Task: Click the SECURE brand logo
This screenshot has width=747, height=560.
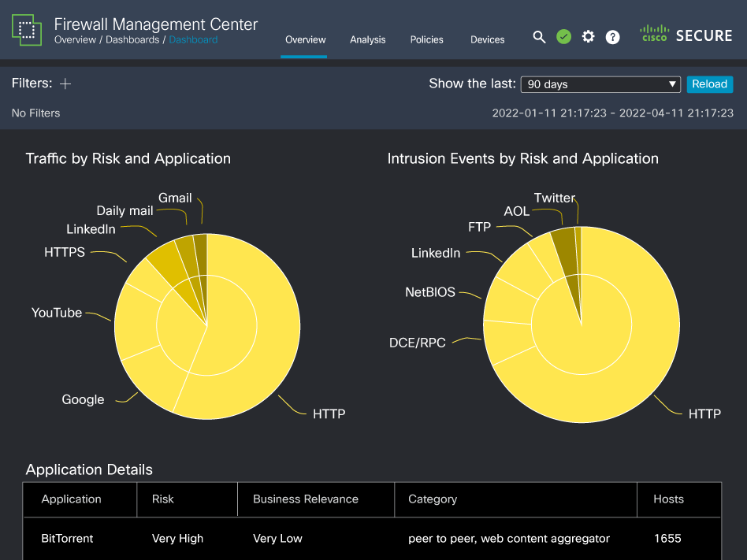Action: point(704,35)
